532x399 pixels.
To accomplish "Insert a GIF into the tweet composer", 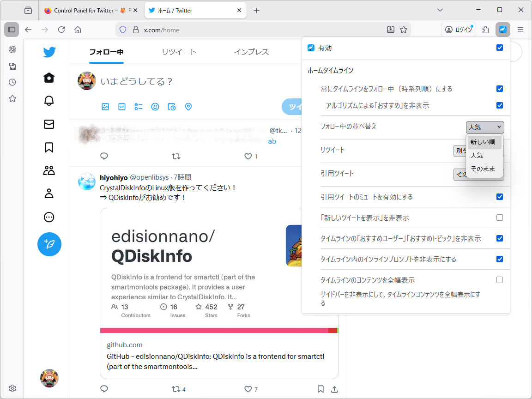I will (x=121, y=107).
